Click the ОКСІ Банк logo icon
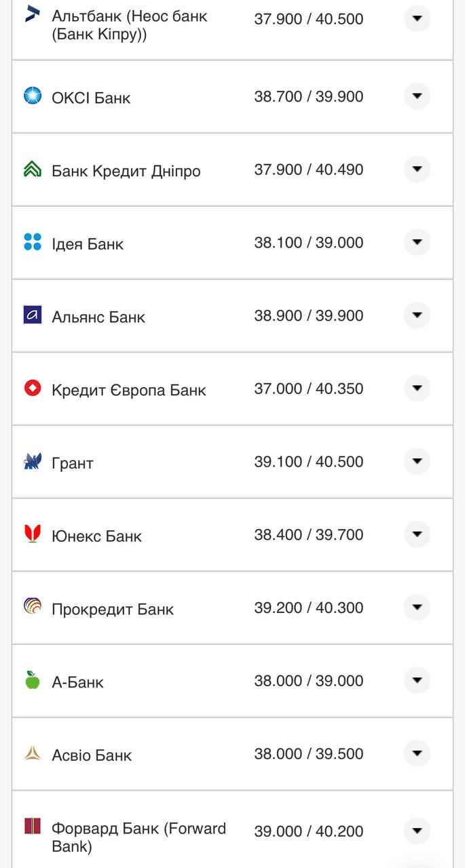465x868 pixels. [33, 96]
